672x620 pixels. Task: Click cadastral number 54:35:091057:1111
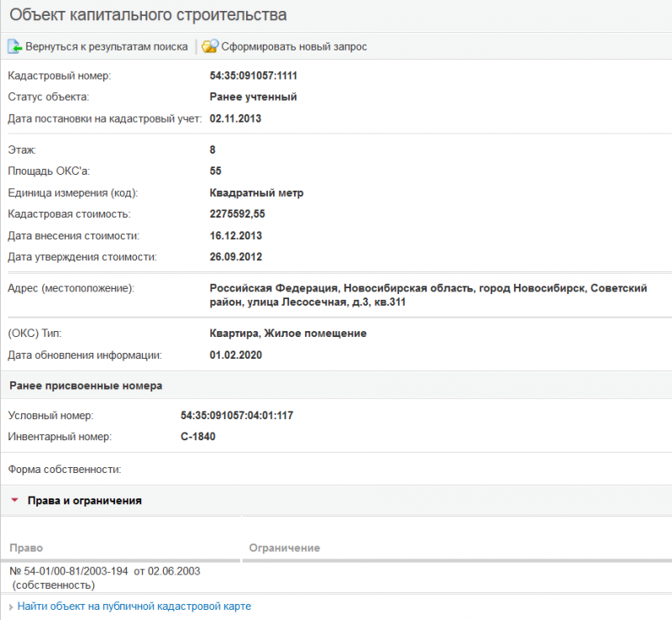click(x=254, y=76)
